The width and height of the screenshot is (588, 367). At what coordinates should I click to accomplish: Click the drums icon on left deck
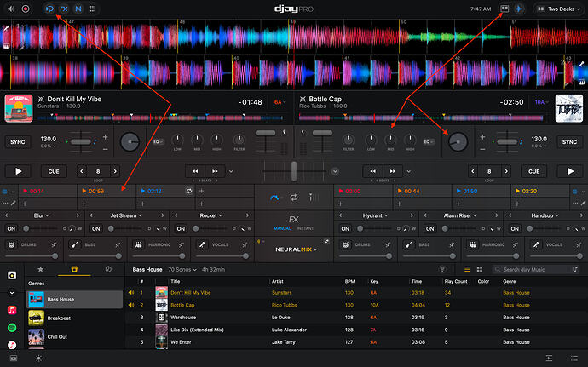coord(11,244)
